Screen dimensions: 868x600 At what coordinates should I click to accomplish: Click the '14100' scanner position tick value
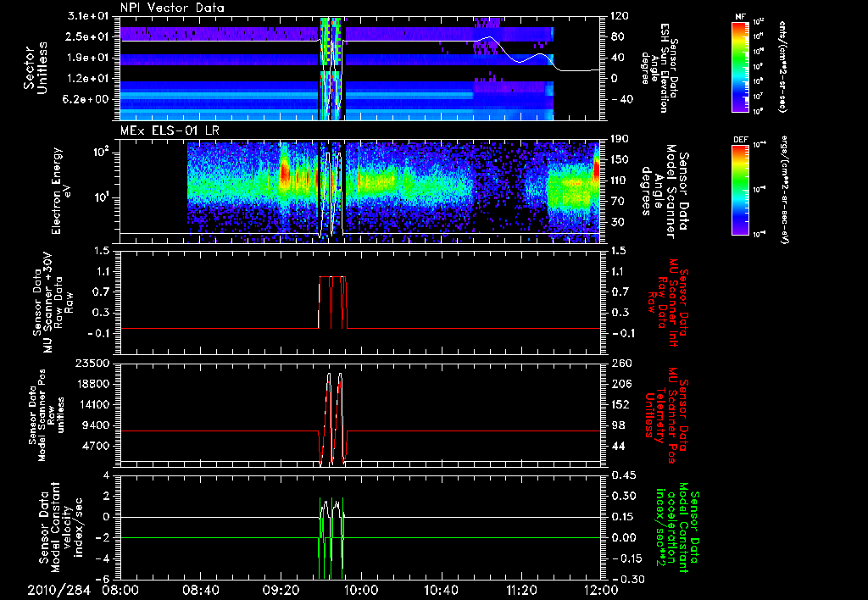92,404
